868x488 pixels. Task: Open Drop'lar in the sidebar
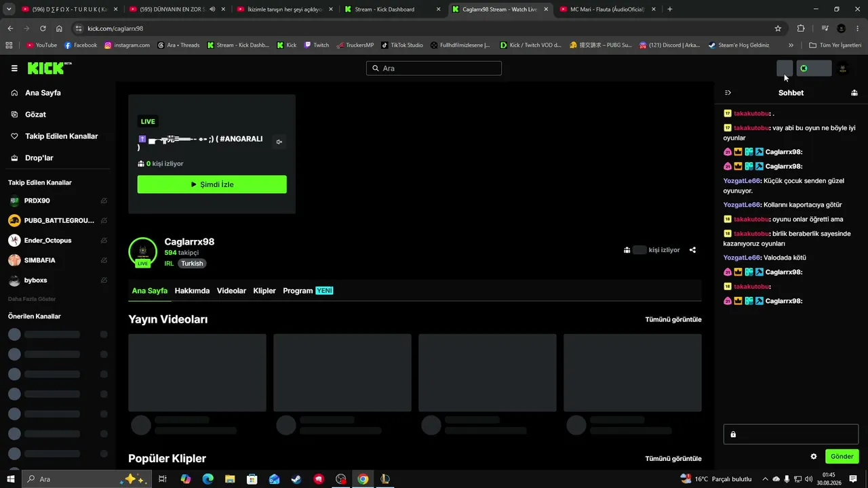coord(39,158)
